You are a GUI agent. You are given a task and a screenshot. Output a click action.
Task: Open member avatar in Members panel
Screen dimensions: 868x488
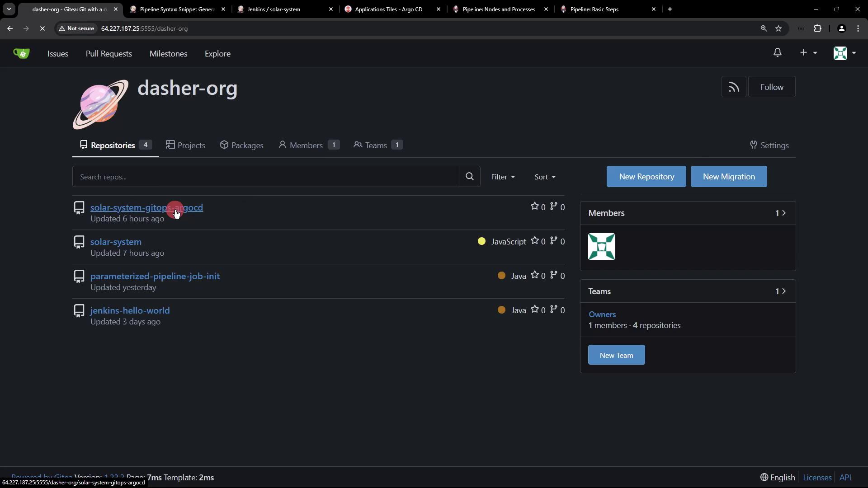[x=602, y=247]
